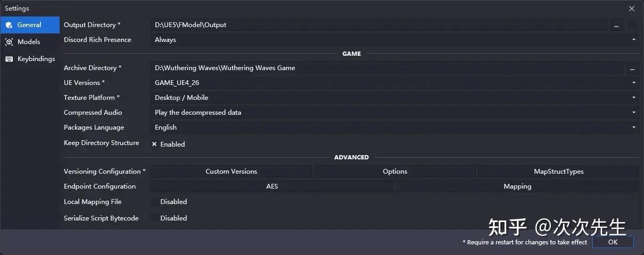Switch to the Keybindings tab
This screenshot has width=644, height=255.
pyautogui.click(x=36, y=59)
